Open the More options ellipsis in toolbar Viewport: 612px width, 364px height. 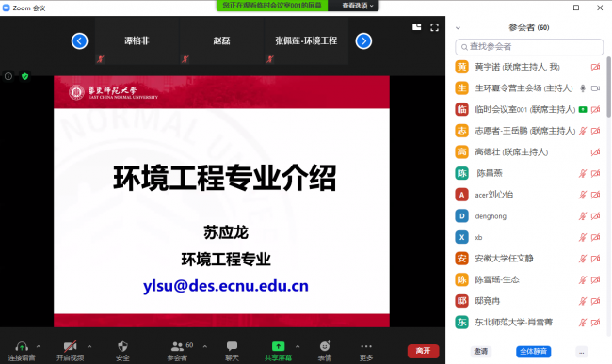366,346
